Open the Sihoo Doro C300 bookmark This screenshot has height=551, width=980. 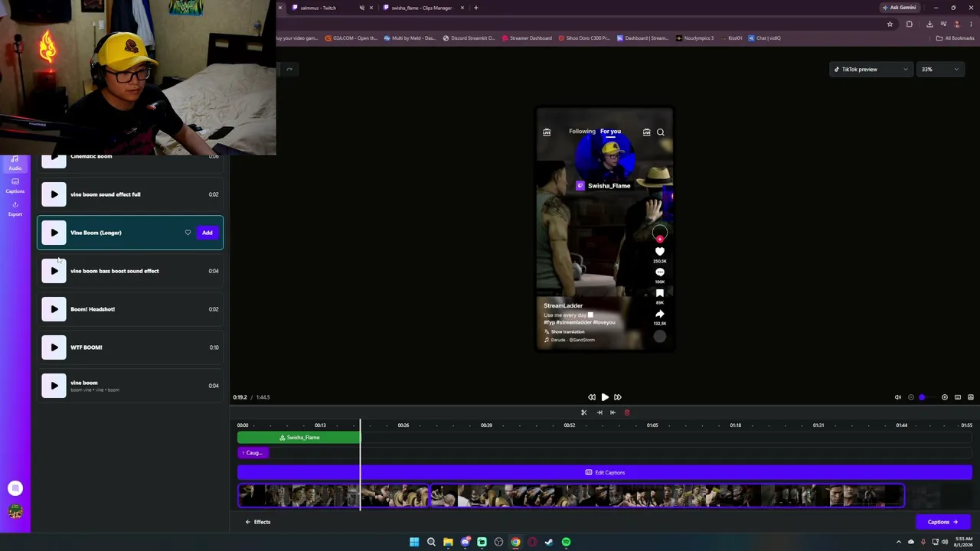[x=584, y=38]
